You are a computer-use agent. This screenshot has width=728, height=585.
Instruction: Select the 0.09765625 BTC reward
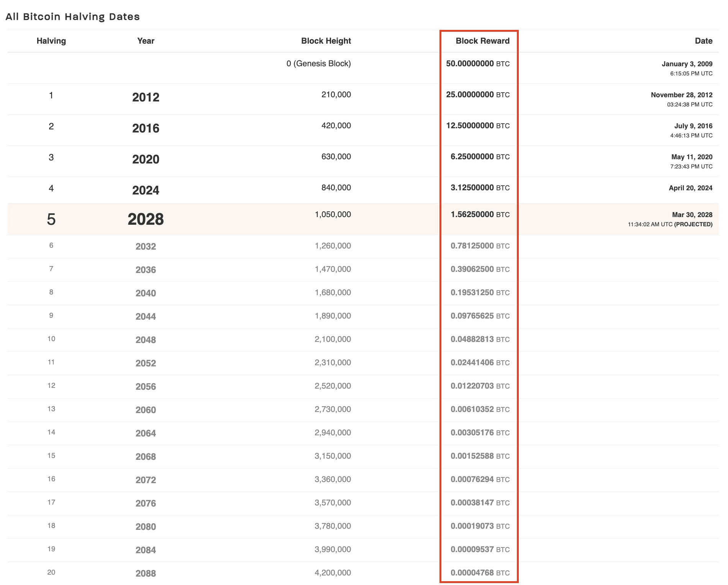click(x=480, y=316)
